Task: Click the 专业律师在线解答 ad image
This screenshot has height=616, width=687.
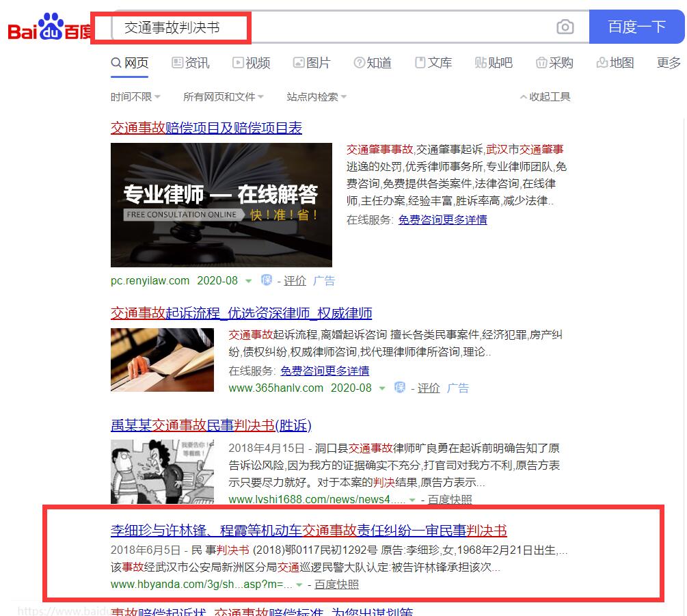Action: coord(221,205)
